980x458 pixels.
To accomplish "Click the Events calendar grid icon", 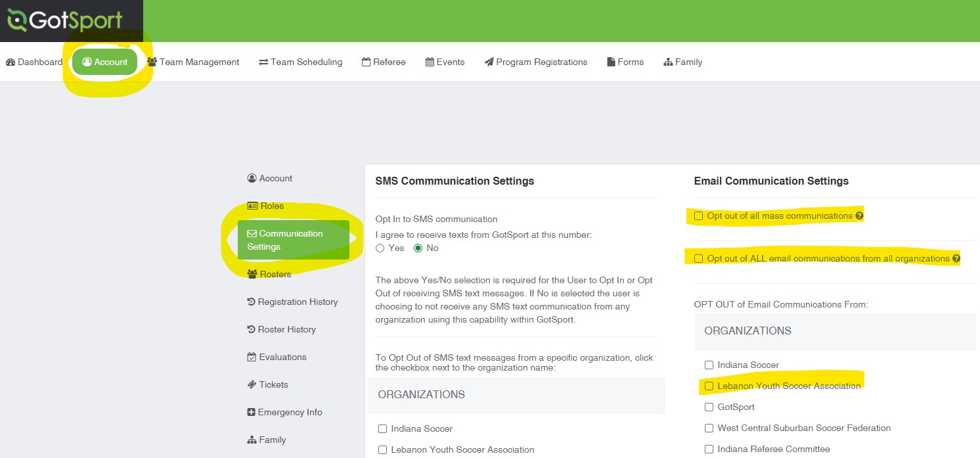I will pos(430,62).
